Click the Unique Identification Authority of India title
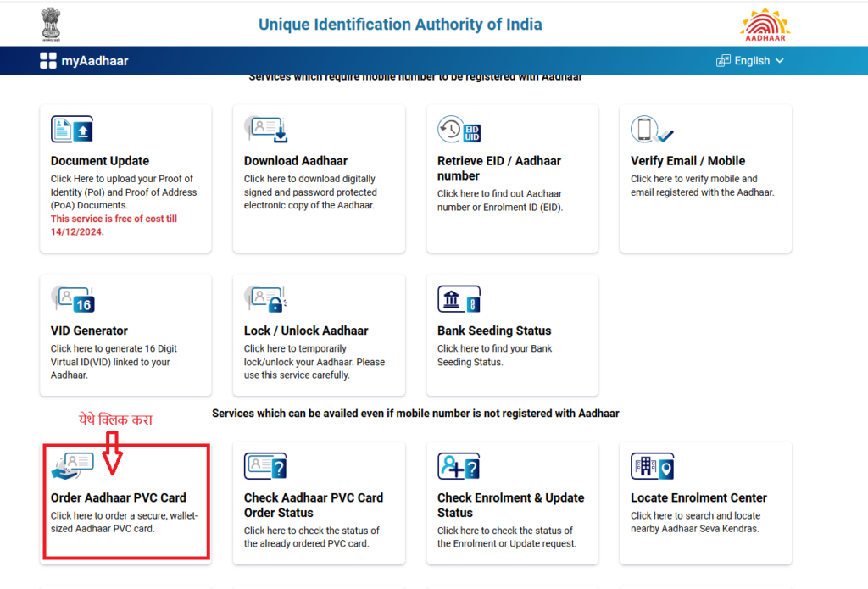The height and width of the screenshot is (589, 868). pos(400,25)
